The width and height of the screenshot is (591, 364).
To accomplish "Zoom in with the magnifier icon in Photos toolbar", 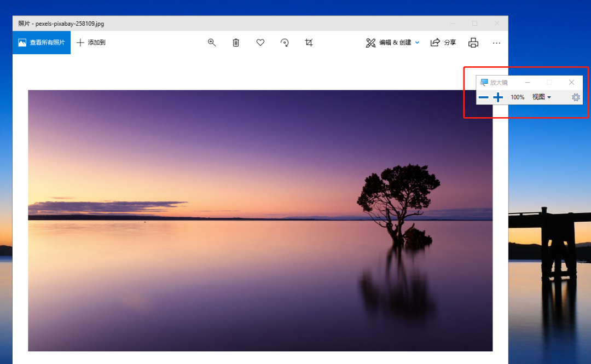I will pos(212,43).
